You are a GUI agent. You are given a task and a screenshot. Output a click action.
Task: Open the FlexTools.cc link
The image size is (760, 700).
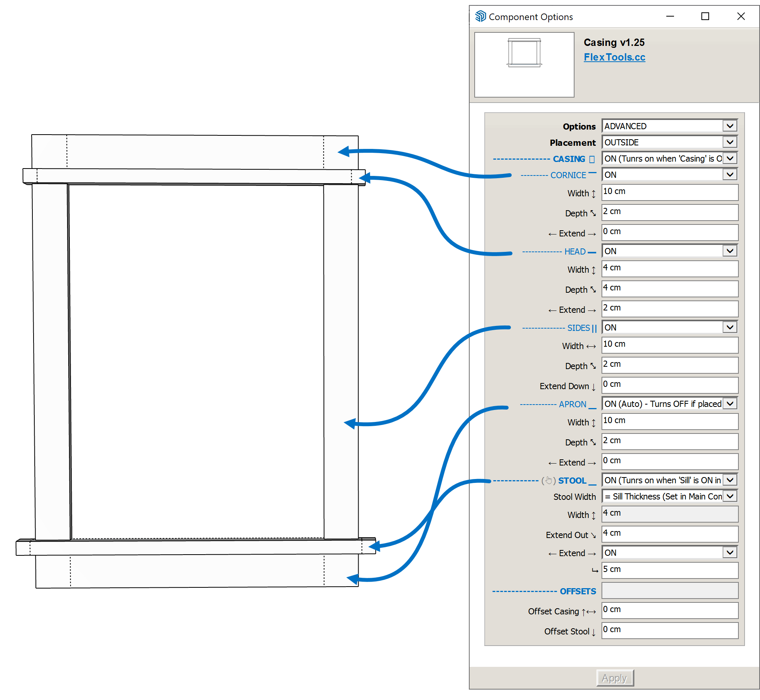[614, 57]
